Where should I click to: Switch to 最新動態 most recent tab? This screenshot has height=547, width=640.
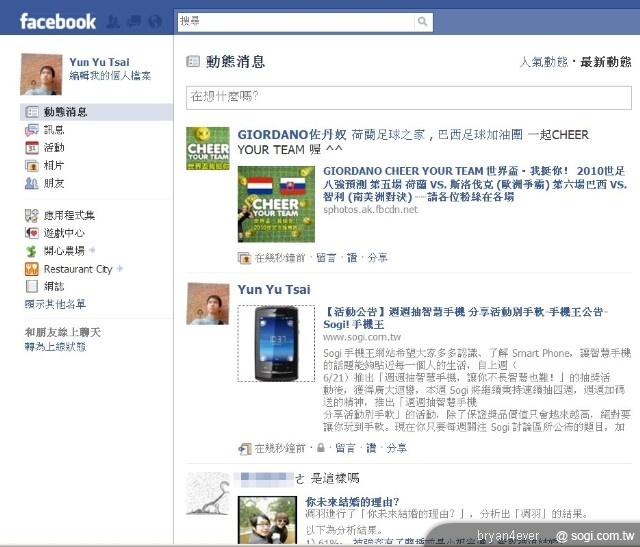[605, 62]
